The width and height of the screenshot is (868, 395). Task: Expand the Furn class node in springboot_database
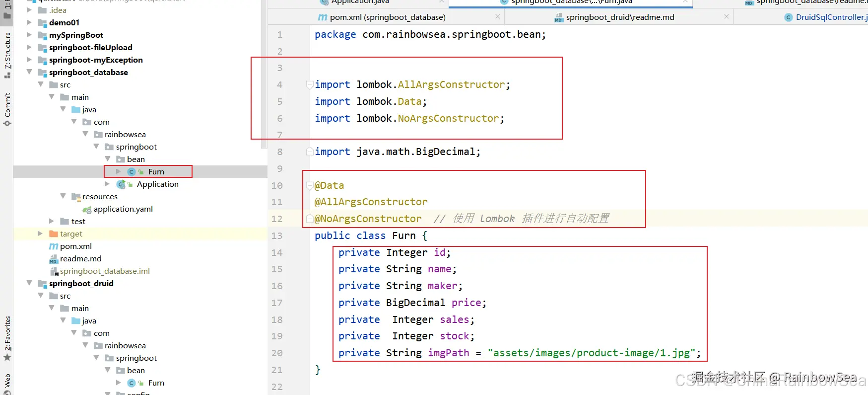point(119,171)
